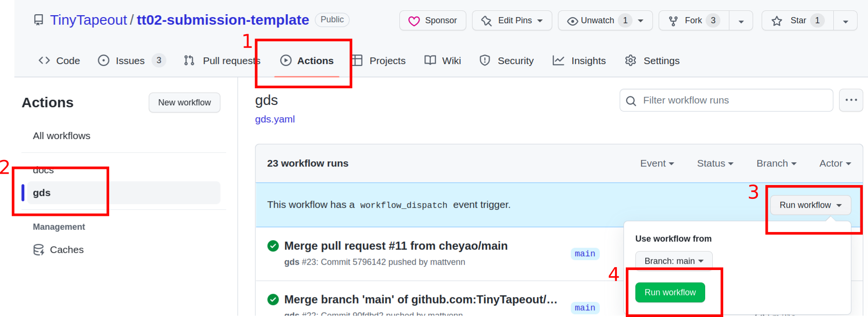Open the Branch filter dropdown

pos(776,163)
